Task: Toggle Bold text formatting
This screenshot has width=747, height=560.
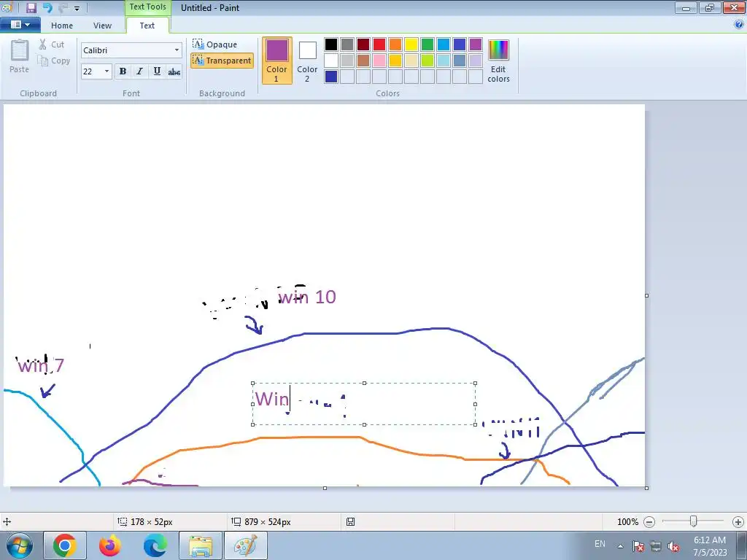Action: [123, 71]
